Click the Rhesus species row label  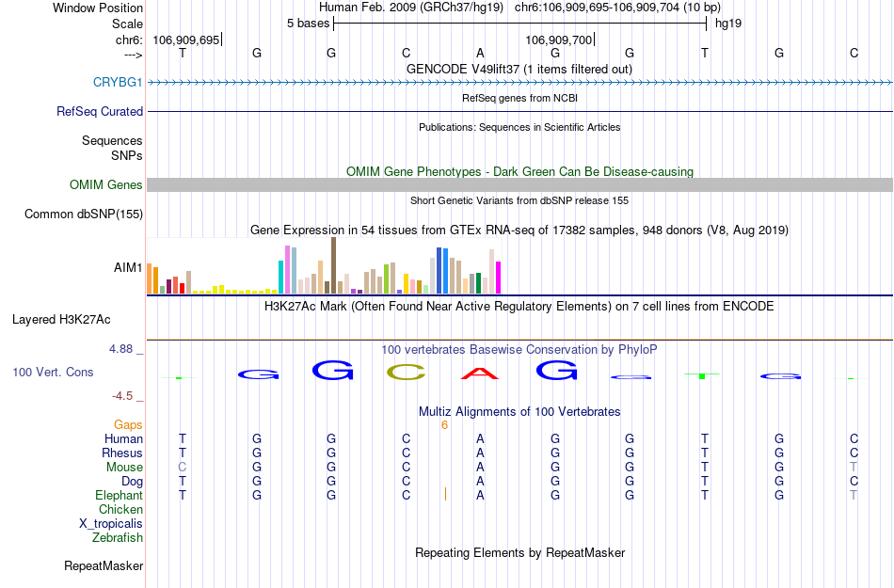pos(122,453)
